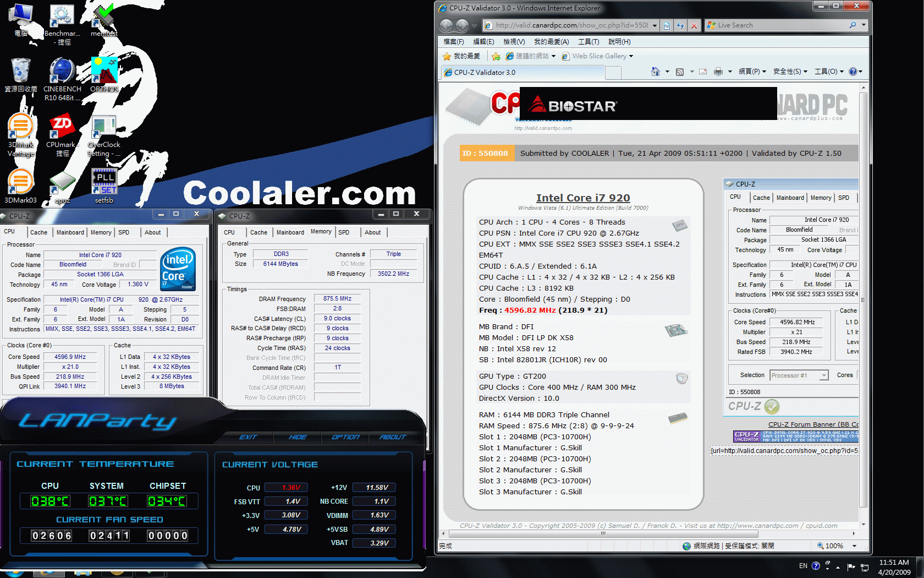Viewport: 924px width, 578px height.
Task: Expand the Web Slice Gallery dropdown
Action: point(631,56)
